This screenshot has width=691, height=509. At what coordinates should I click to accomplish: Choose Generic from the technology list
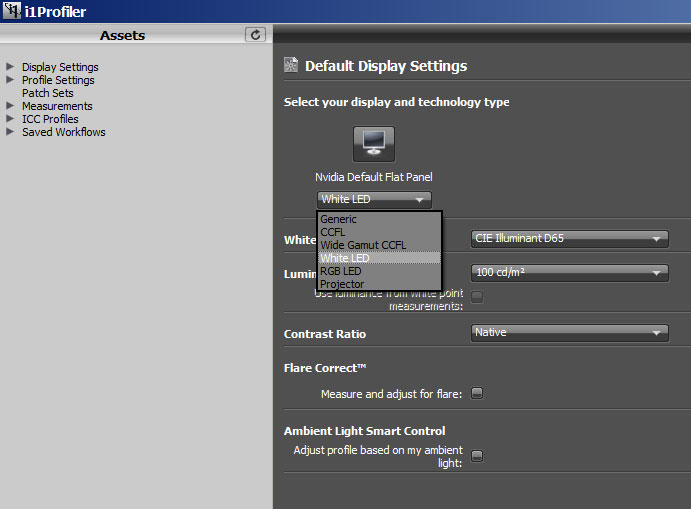tap(379, 219)
